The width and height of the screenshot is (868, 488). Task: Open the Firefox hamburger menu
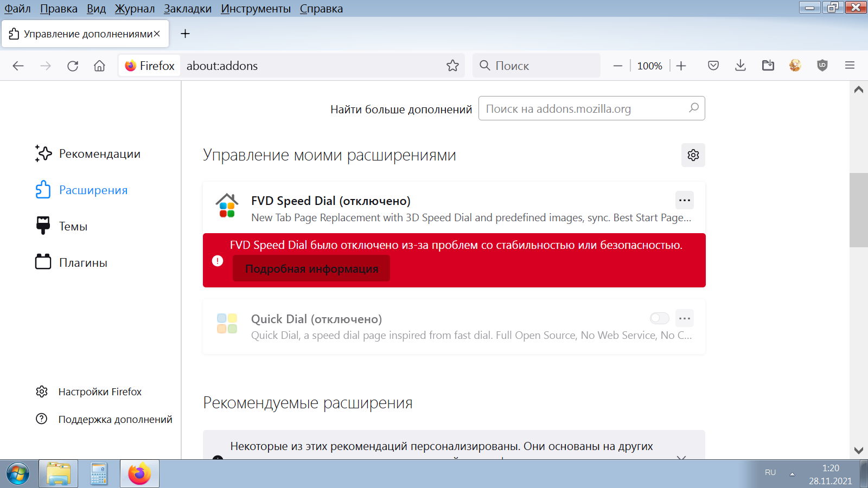tap(850, 66)
